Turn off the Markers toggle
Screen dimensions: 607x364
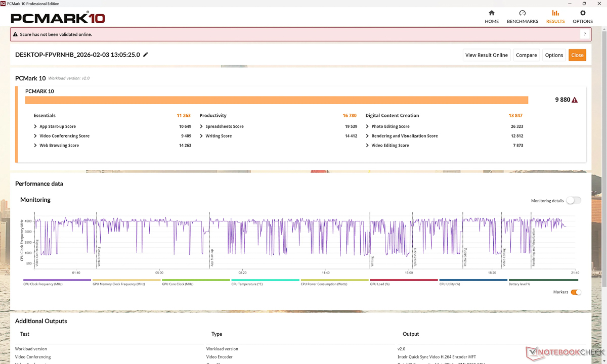pos(576,292)
